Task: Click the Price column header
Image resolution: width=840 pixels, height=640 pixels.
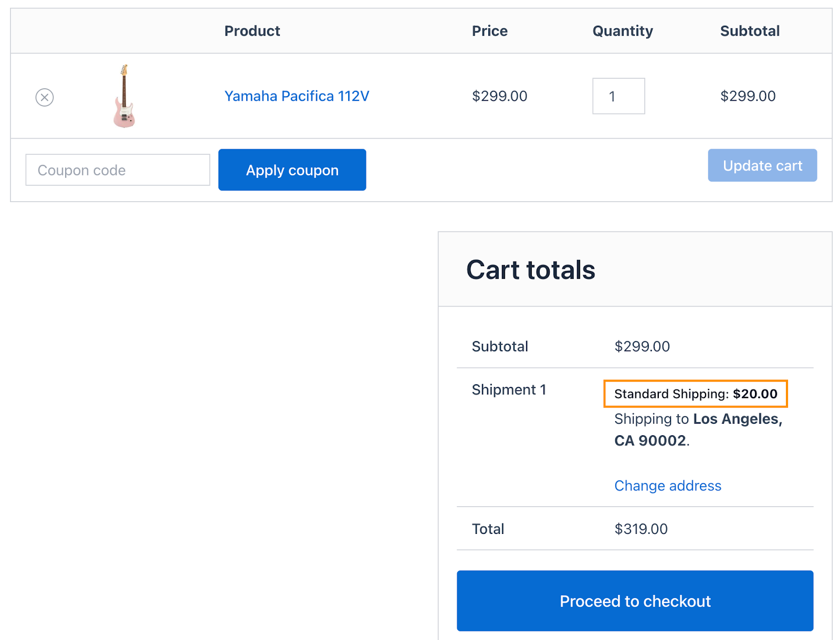Action: 489,31
